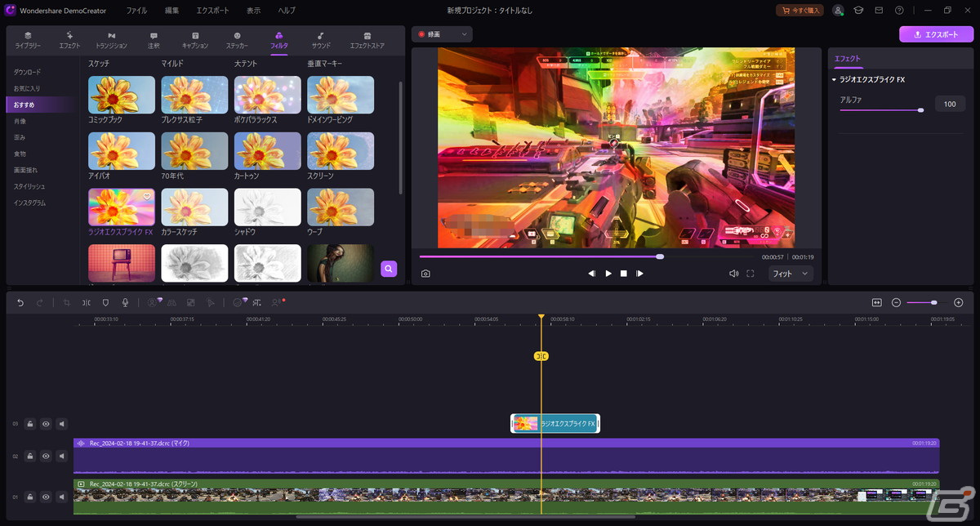The width and height of the screenshot is (980, 526).
Task: Step to next frame
Action: [x=639, y=274]
